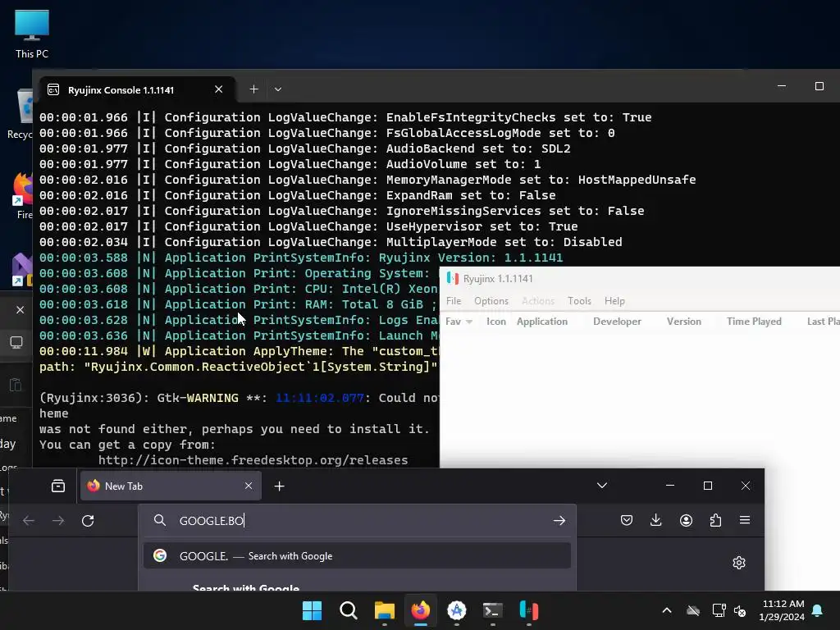Open new tab personalize gear icon
This screenshot has width=840, height=630.
coord(739,563)
